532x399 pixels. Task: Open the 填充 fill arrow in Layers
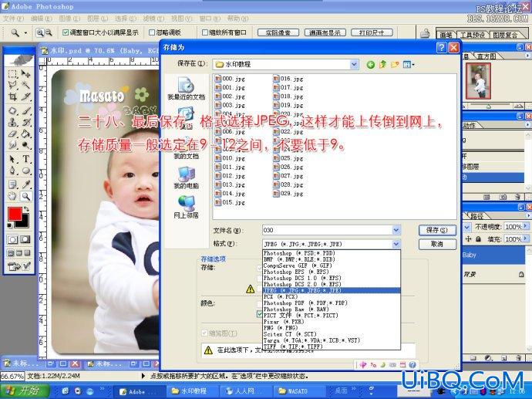(526, 238)
